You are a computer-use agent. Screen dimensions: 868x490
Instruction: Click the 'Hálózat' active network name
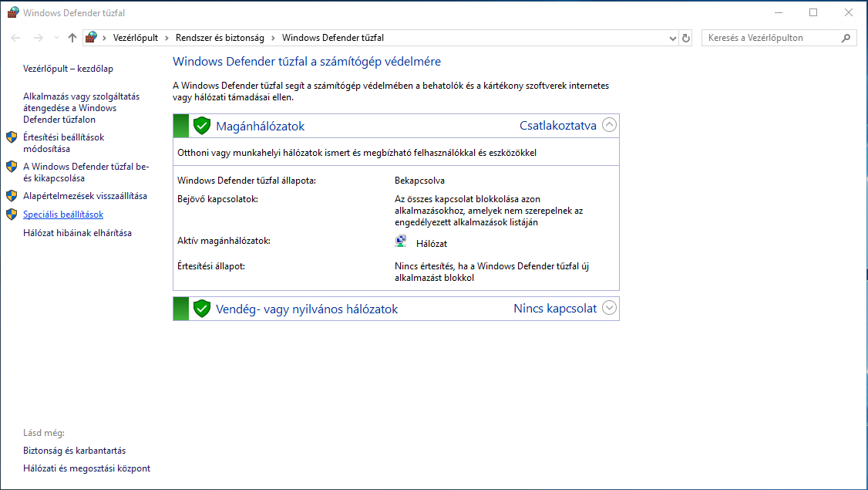coord(432,244)
